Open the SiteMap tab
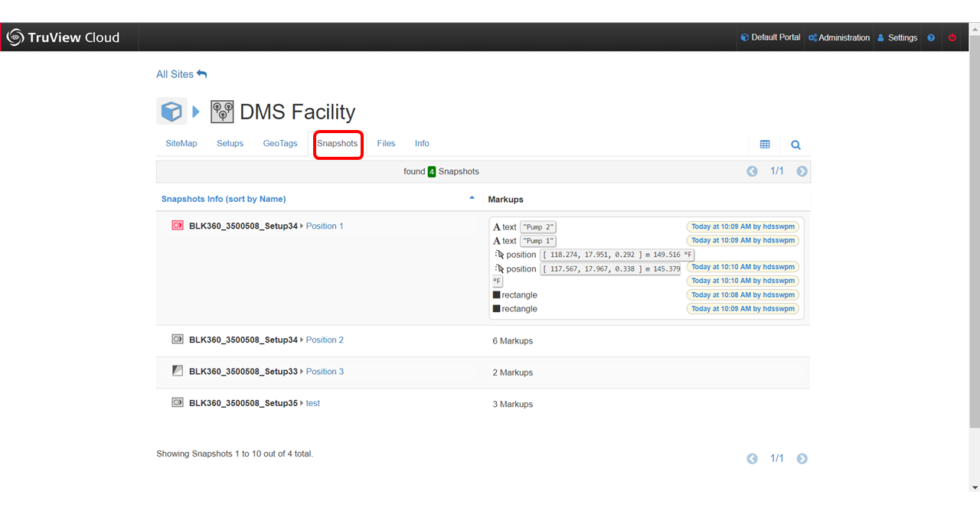 coord(181,144)
